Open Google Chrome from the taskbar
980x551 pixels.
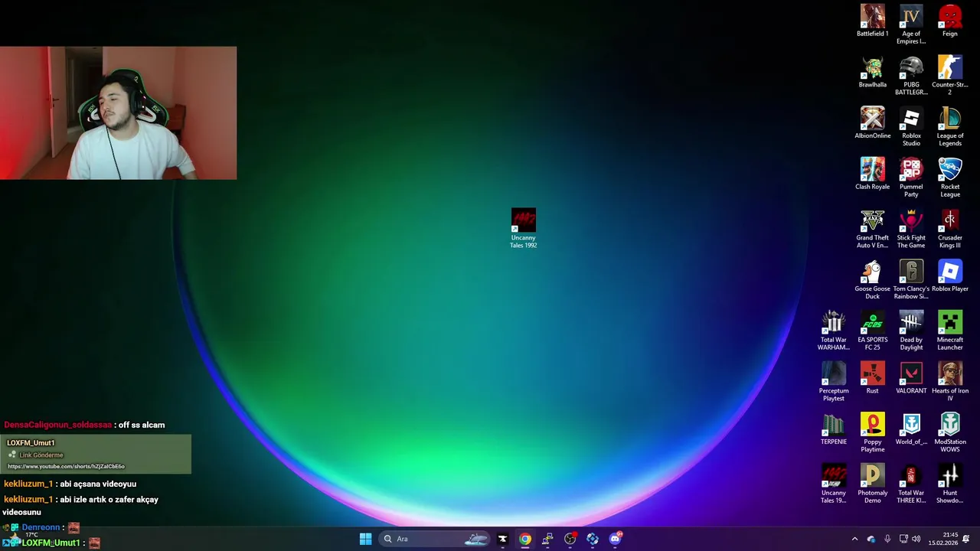click(525, 539)
